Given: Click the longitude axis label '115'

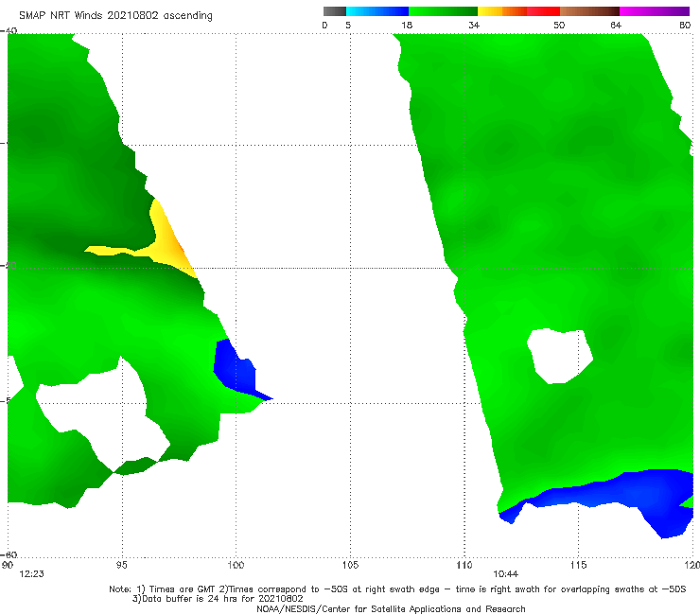Looking at the screenshot, I should [x=579, y=565].
